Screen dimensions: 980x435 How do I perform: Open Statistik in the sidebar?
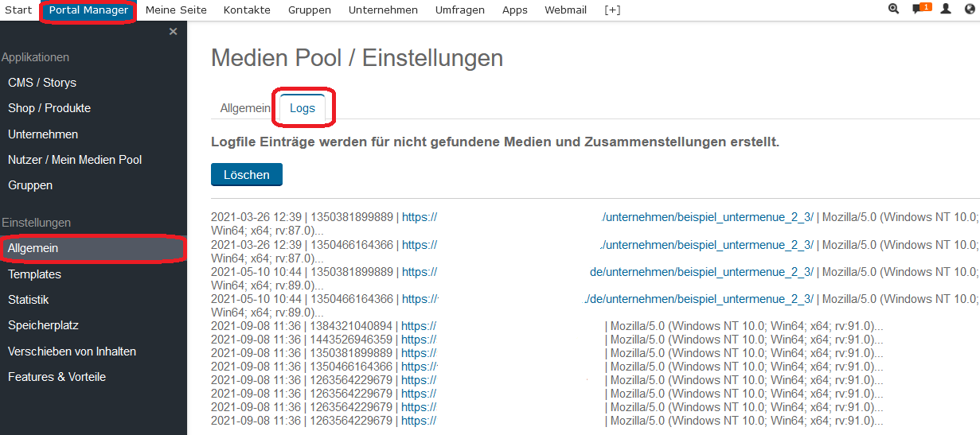click(29, 300)
